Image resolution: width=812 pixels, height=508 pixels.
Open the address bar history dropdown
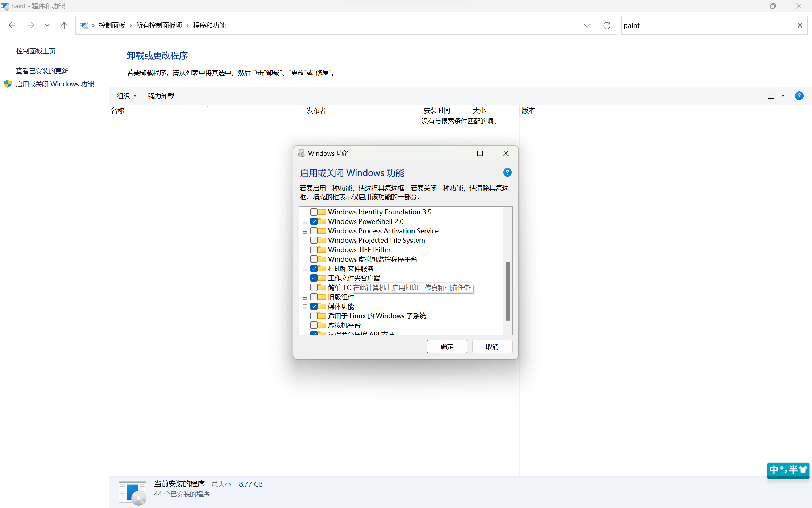pos(587,25)
